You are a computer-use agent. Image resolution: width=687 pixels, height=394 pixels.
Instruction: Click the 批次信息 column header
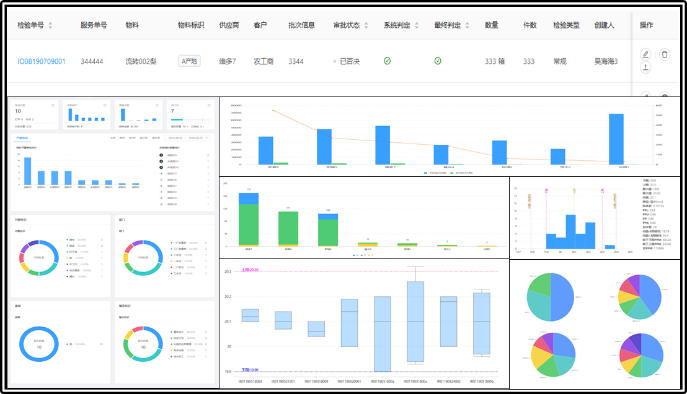(301, 25)
